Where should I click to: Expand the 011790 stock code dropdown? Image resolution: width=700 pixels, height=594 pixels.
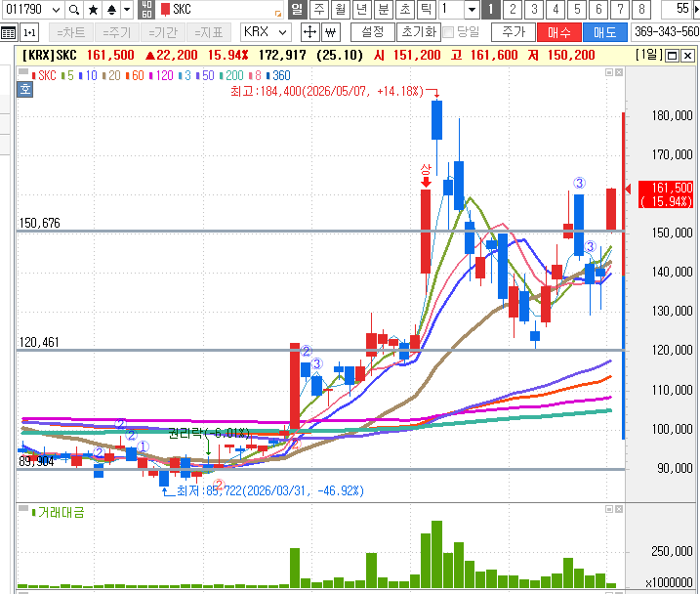click(56, 10)
